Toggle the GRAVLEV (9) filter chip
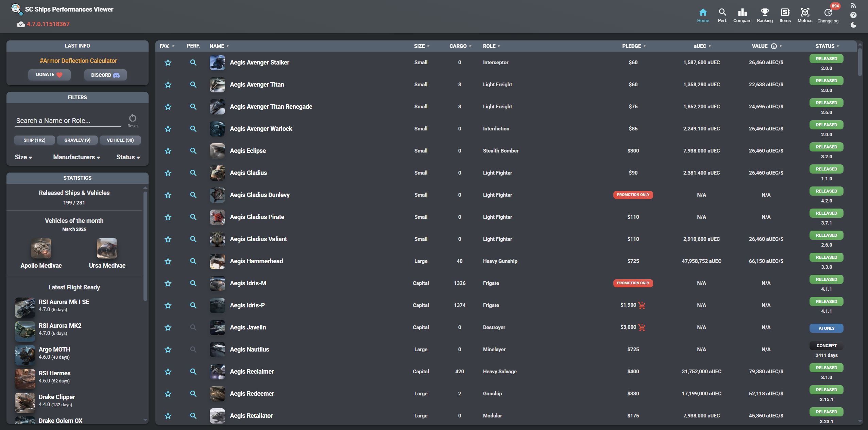The image size is (868, 430). click(77, 140)
